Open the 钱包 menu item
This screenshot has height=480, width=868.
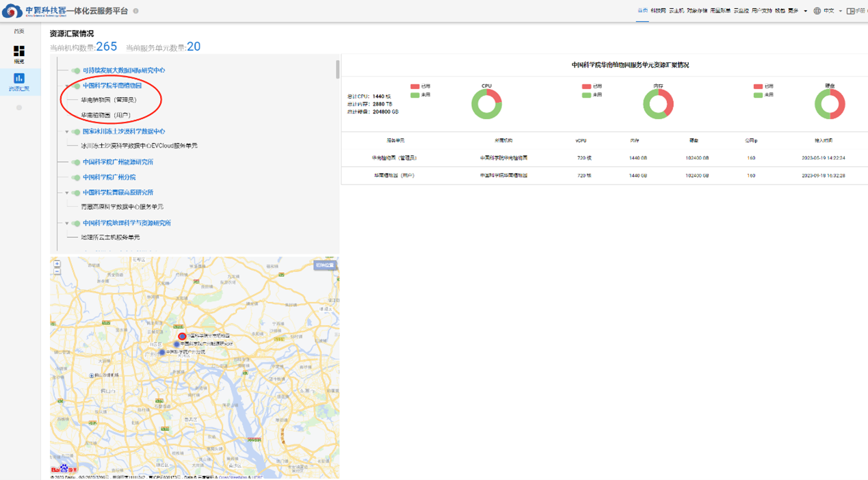[780, 11]
